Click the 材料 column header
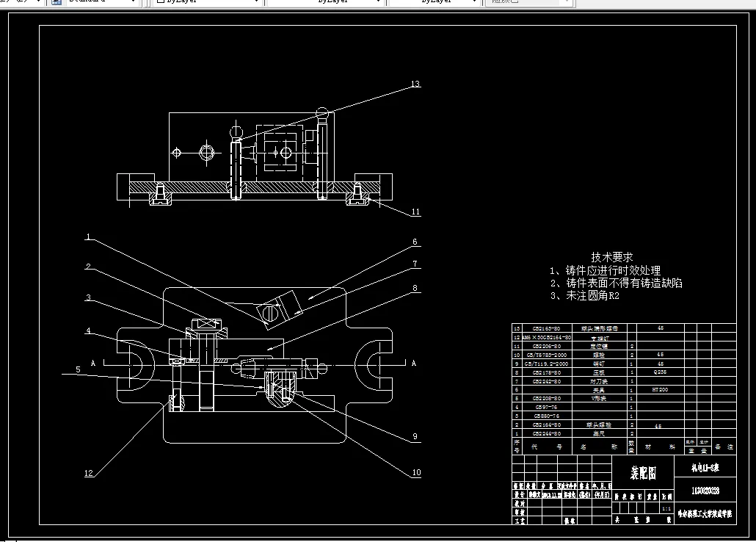This screenshot has width=756, height=542. 660,447
